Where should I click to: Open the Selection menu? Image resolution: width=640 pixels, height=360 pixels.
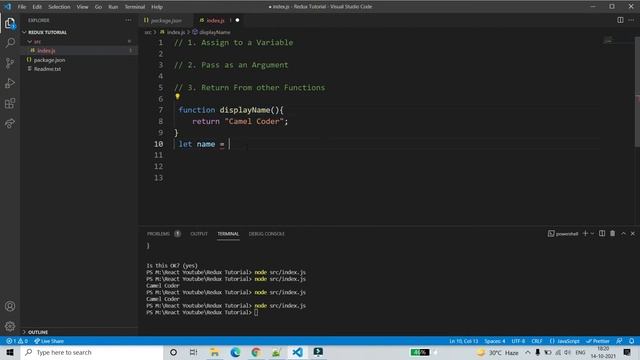(59, 7)
